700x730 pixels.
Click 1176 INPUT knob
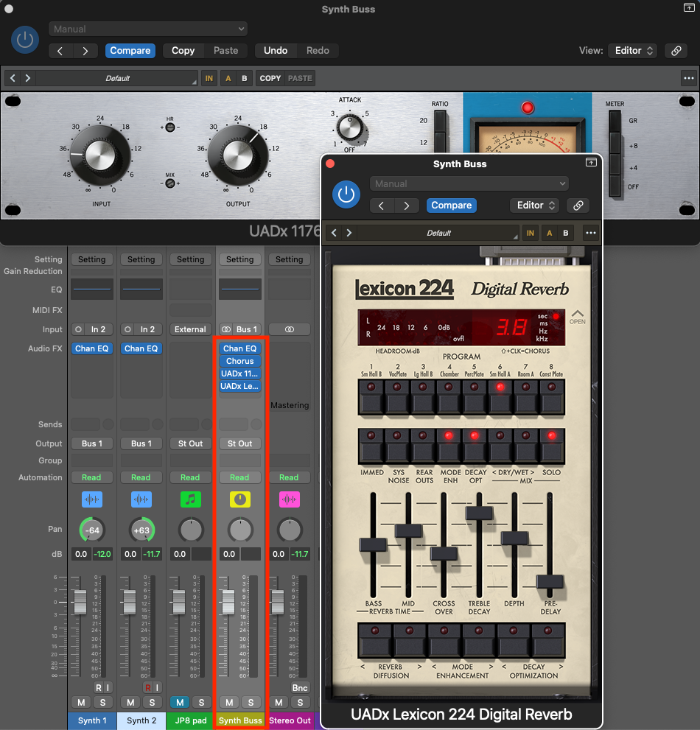coord(100,155)
